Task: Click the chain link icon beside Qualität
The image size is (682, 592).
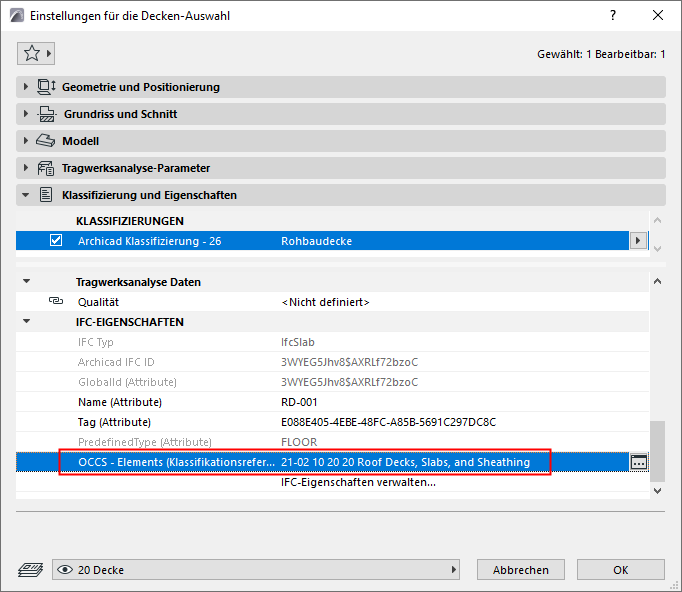Action: (x=56, y=301)
